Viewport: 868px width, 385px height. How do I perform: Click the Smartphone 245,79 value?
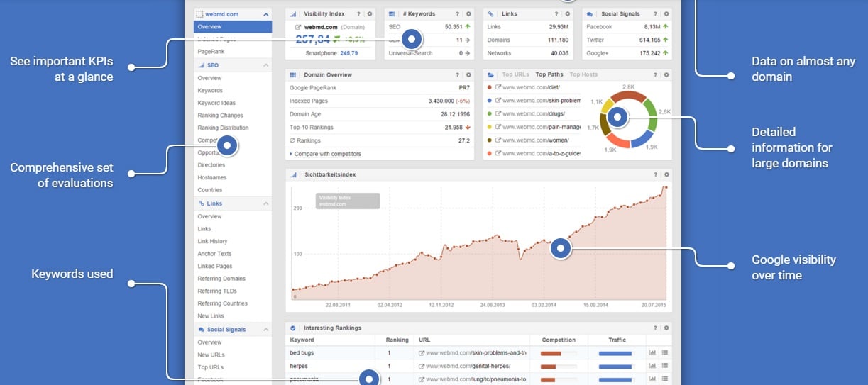tap(349, 53)
